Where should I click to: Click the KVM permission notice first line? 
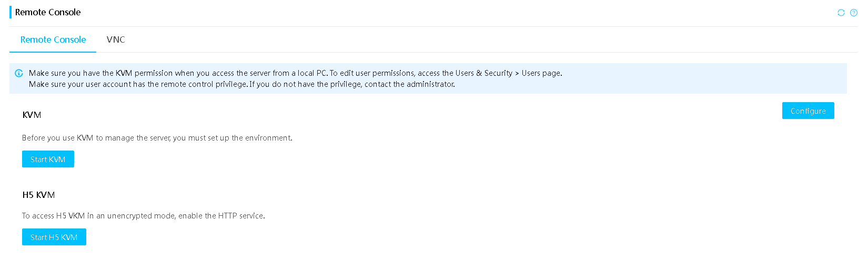point(295,73)
